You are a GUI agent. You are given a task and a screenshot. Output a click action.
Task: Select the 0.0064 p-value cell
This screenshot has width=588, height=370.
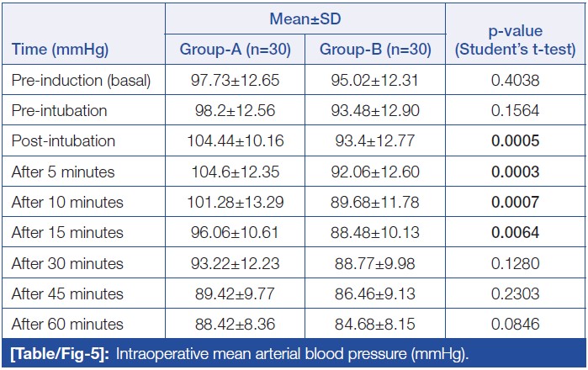(x=515, y=233)
